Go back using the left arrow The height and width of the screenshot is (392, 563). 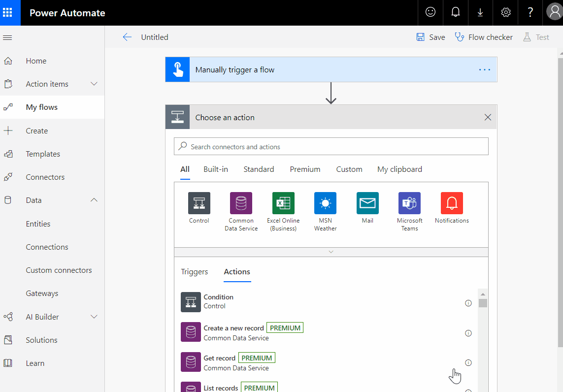[x=127, y=37]
